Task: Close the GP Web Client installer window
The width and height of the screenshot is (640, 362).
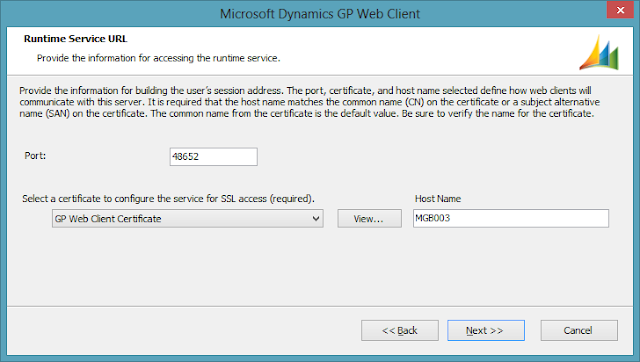Action: pyautogui.click(x=620, y=10)
